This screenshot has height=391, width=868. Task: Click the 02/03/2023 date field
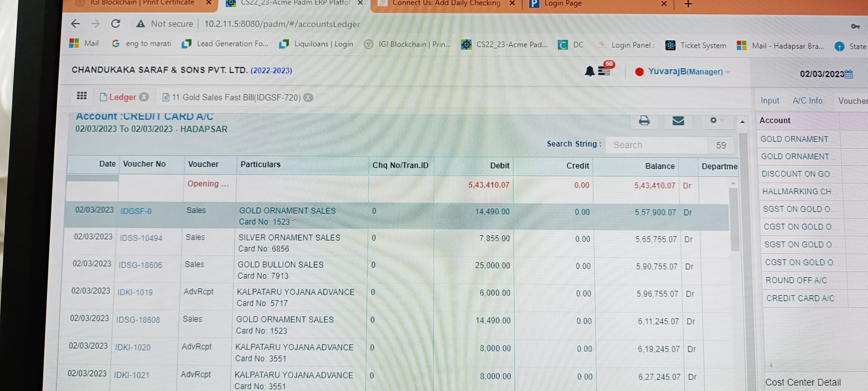click(822, 74)
